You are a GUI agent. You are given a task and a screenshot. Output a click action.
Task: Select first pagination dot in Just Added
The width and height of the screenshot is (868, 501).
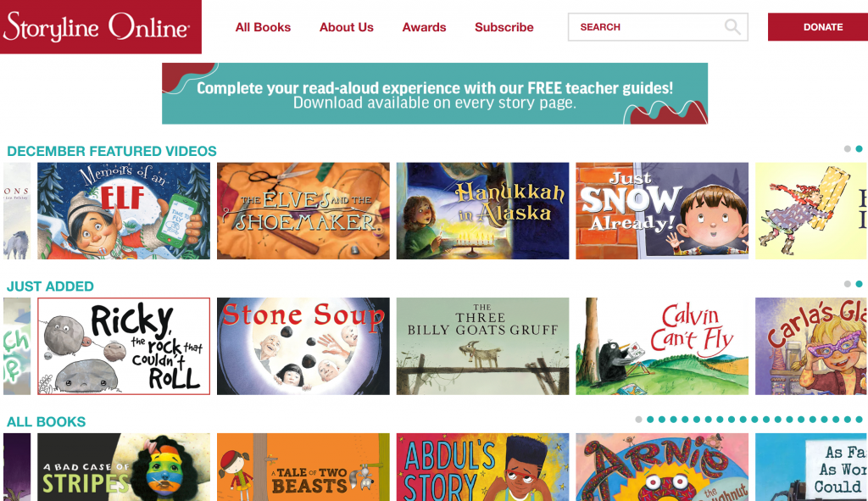pyautogui.click(x=847, y=284)
